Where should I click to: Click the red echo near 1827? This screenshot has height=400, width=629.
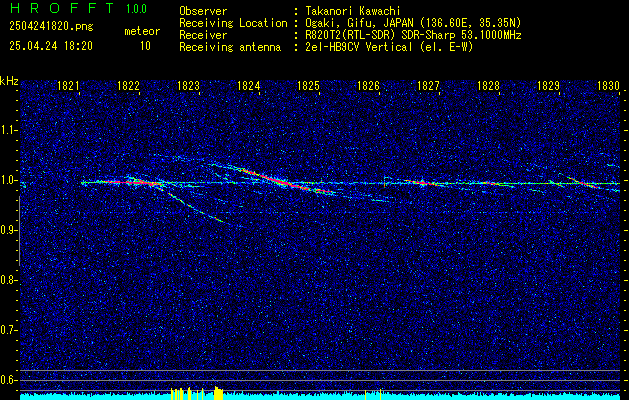pos(421,183)
